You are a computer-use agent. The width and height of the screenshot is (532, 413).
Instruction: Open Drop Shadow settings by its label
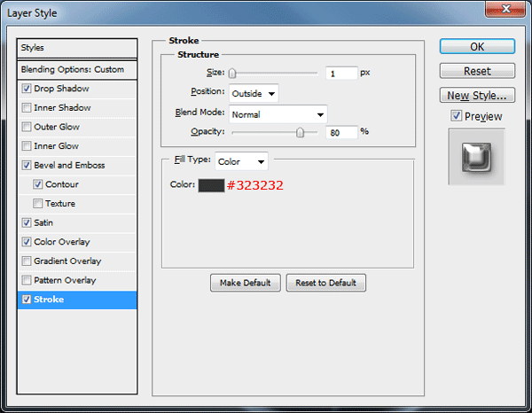click(x=61, y=89)
